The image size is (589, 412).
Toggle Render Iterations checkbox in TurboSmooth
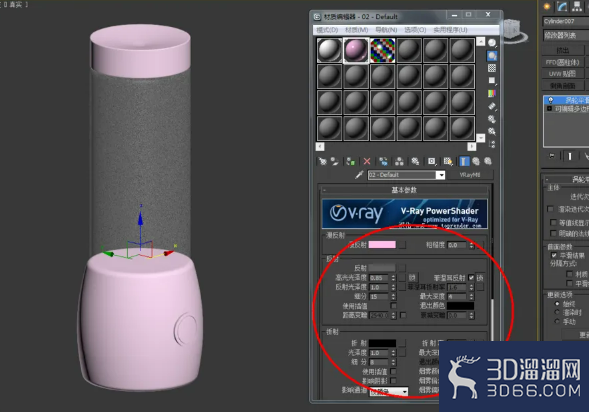(x=550, y=209)
